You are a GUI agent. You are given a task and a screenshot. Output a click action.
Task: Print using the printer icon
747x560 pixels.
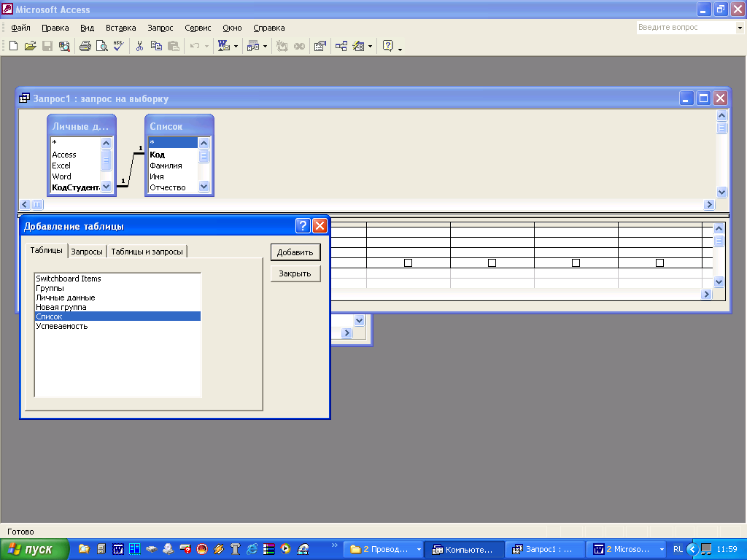point(85,46)
